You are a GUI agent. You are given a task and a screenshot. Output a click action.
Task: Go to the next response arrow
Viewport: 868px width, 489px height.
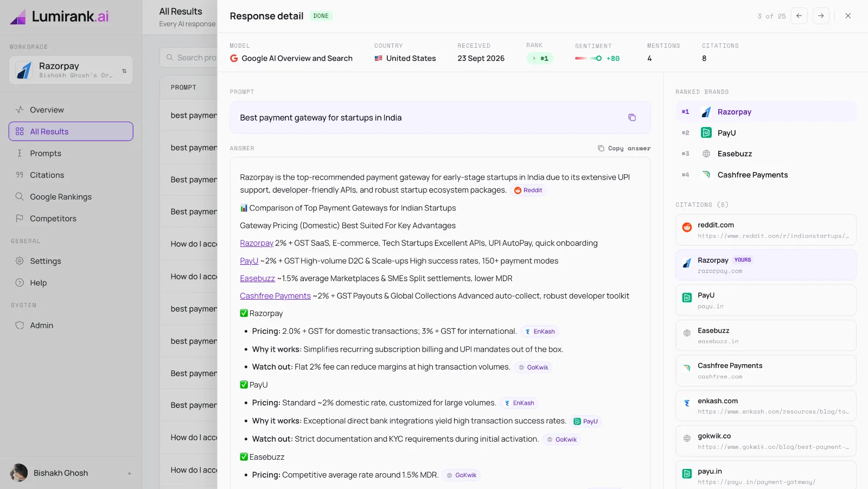pyautogui.click(x=821, y=16)
